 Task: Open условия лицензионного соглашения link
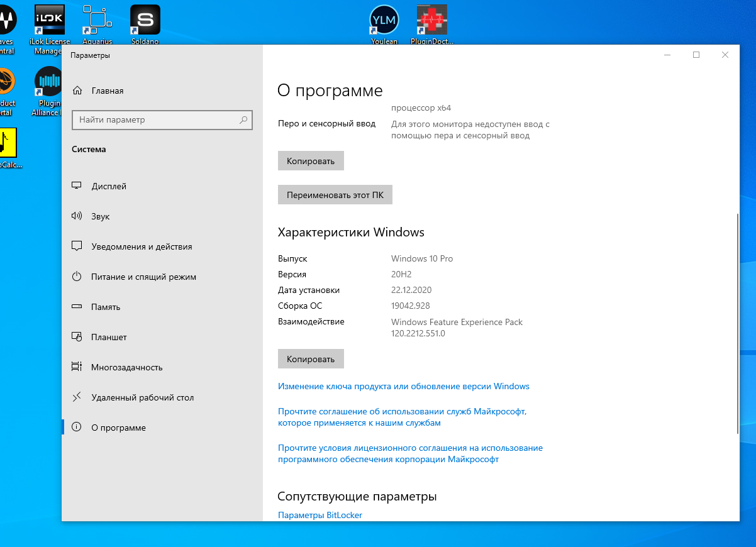[x=410, y=454]
